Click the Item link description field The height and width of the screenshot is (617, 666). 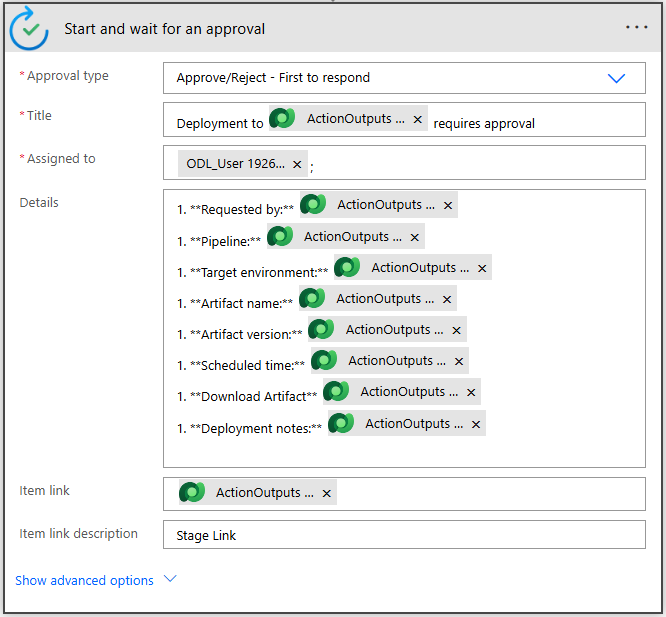click(x=404, y=535)
